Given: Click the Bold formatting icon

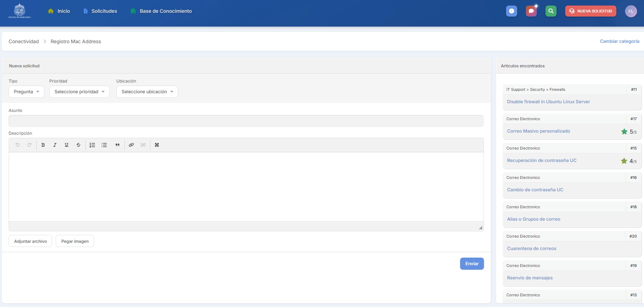Looking at the screenshot, I should pyautogui.click(x=43, y=145).
